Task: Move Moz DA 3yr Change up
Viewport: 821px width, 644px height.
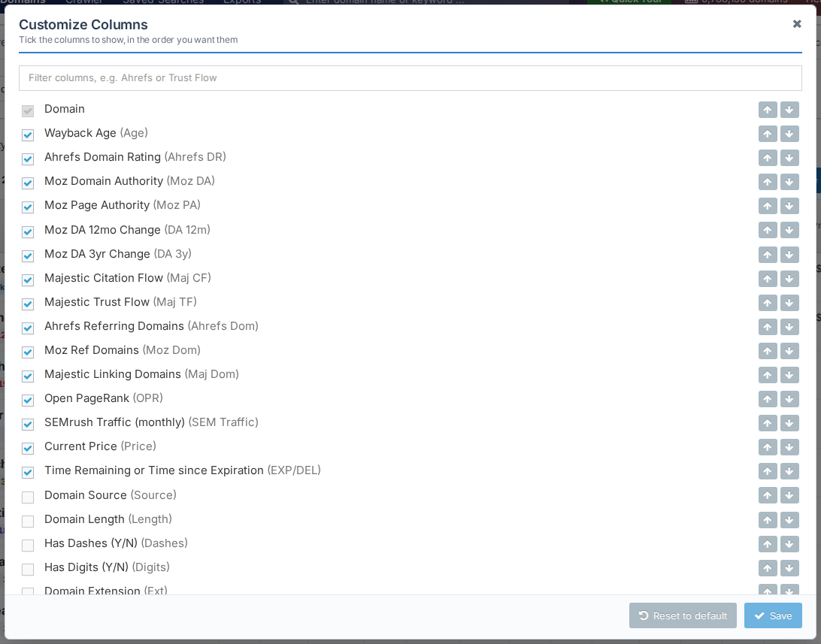Action: coord(768,255)
